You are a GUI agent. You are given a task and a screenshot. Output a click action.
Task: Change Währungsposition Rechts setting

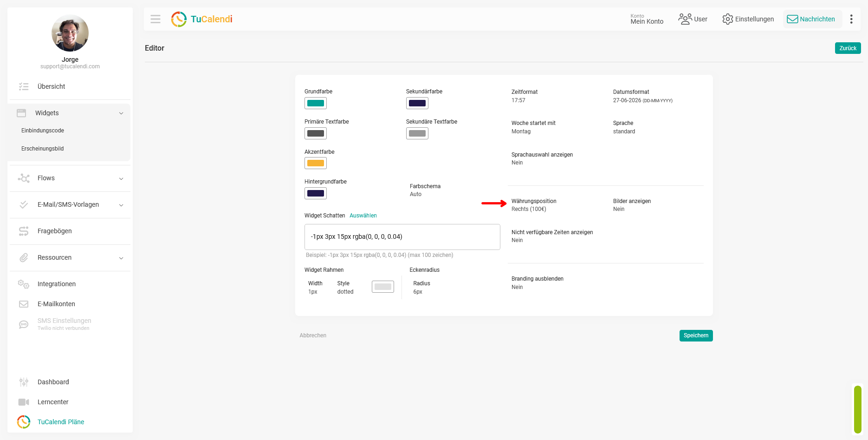pos(534,205)
